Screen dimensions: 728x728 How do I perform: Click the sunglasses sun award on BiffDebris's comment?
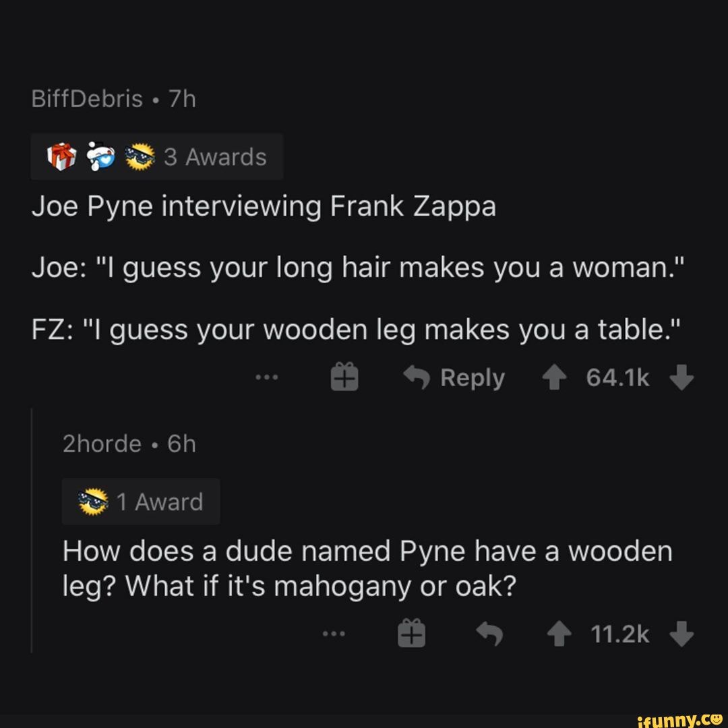pos(140,156)
